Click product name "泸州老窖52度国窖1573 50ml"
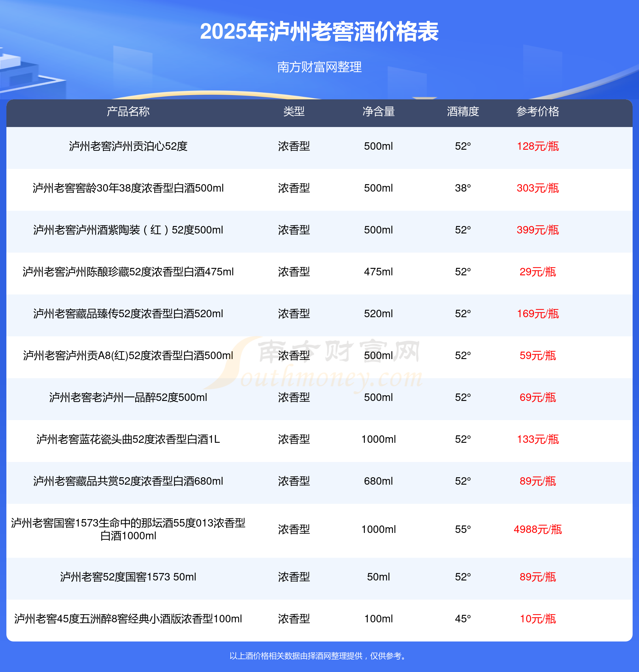This screenshot has height=672, width=639. point(128,577)
